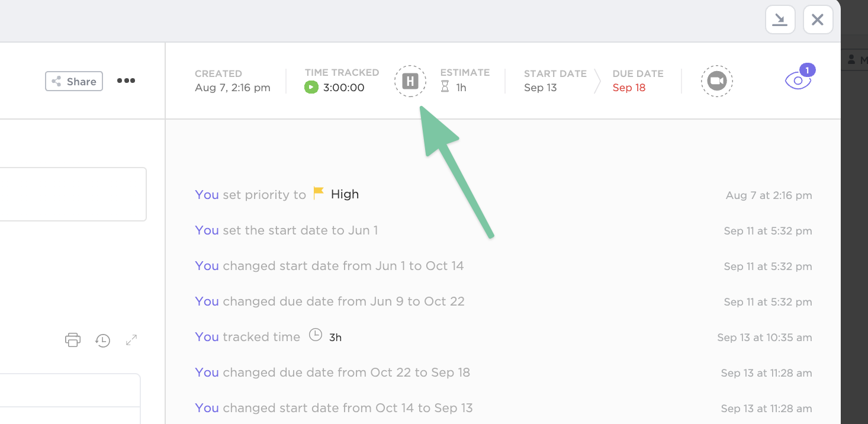The image size is (868, 424).
Task: Click the video camera recording icon
Action: [x=716, y=81]
